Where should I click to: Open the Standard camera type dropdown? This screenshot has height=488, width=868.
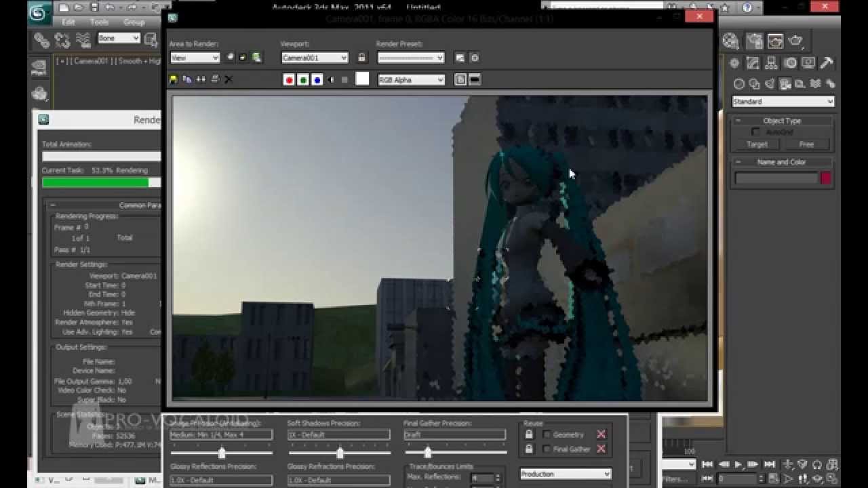pyautogui.click(x=783, y=102)
